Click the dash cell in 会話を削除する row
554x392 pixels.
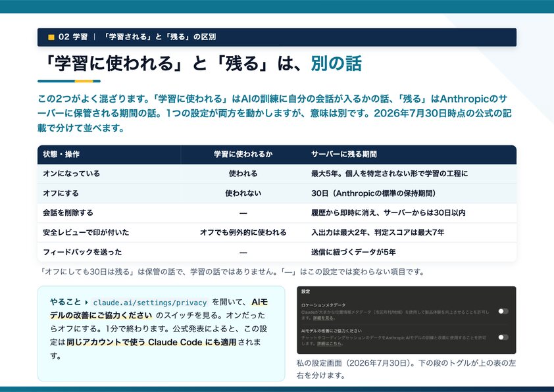243,213
